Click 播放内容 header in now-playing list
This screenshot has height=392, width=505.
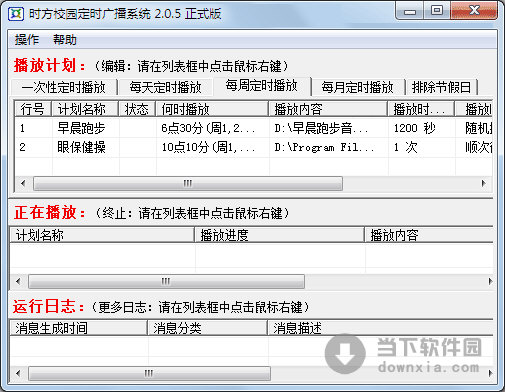click(429, 235)
